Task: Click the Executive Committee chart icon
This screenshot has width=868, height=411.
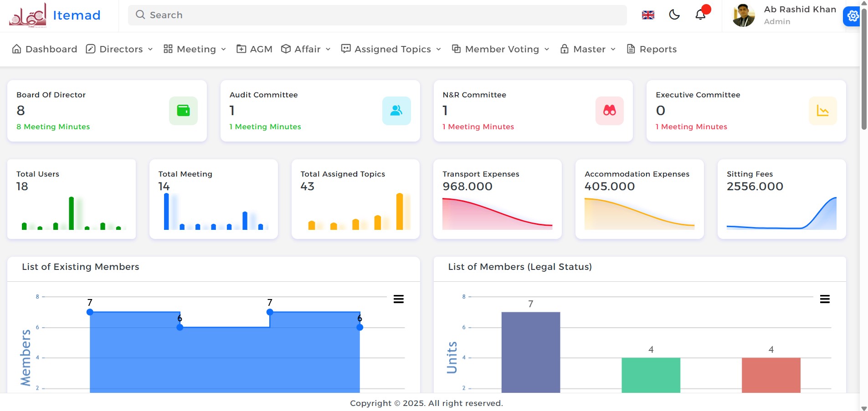Action: tap(822, 111)
